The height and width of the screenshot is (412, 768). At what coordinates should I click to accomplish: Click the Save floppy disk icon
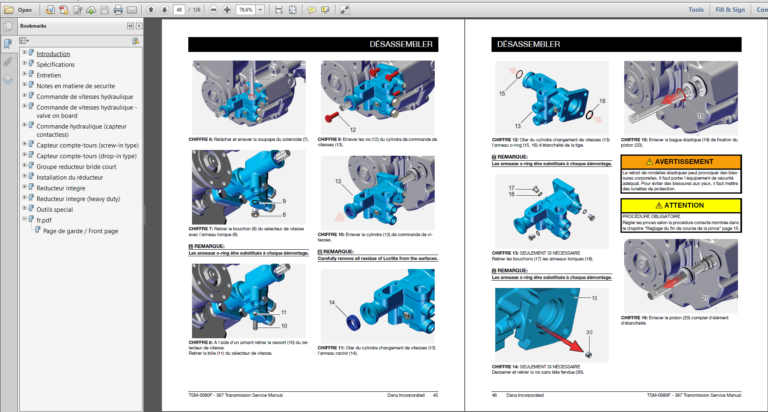(104, 9)
